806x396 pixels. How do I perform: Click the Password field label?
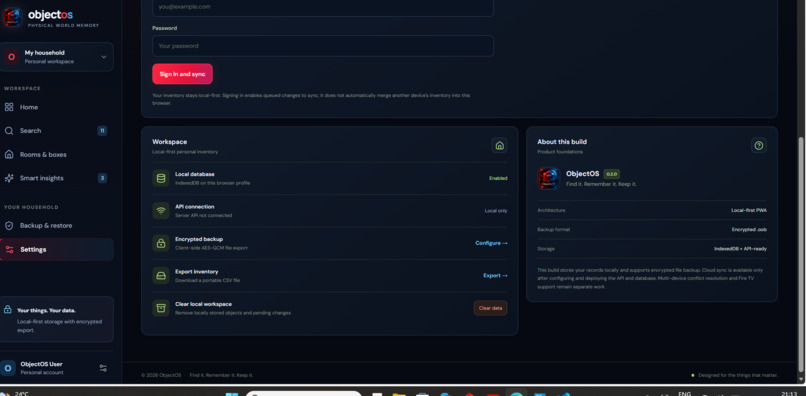pos(164,28)
